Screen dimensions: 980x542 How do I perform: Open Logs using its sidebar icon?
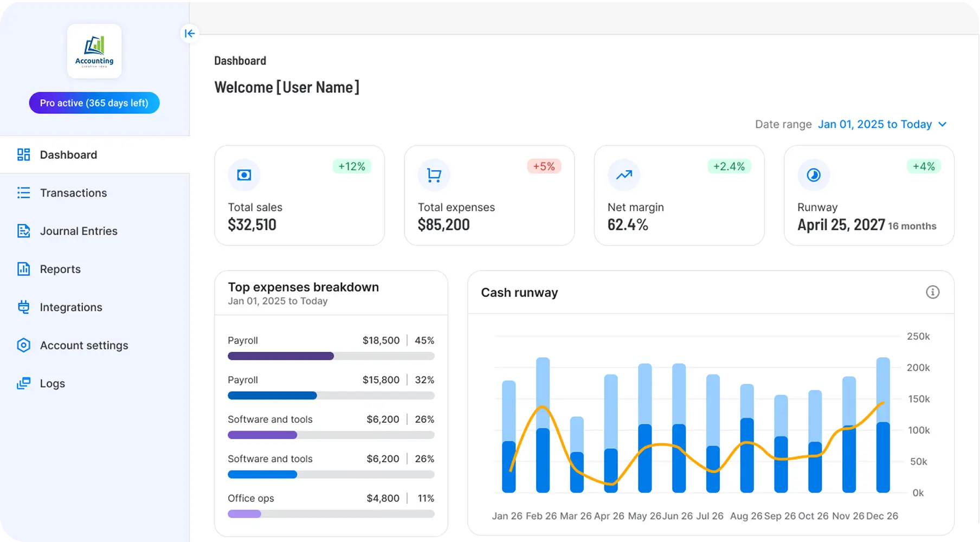(24, 383)
